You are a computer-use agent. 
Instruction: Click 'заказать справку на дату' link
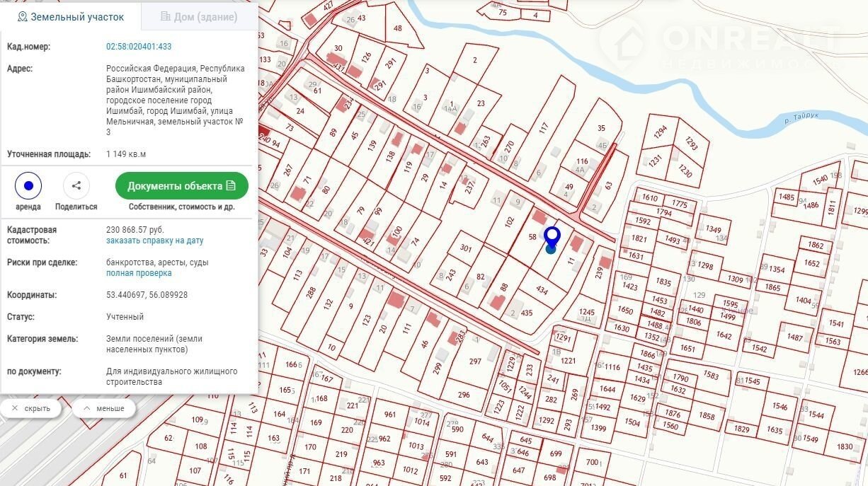click(x=154, y=241)
